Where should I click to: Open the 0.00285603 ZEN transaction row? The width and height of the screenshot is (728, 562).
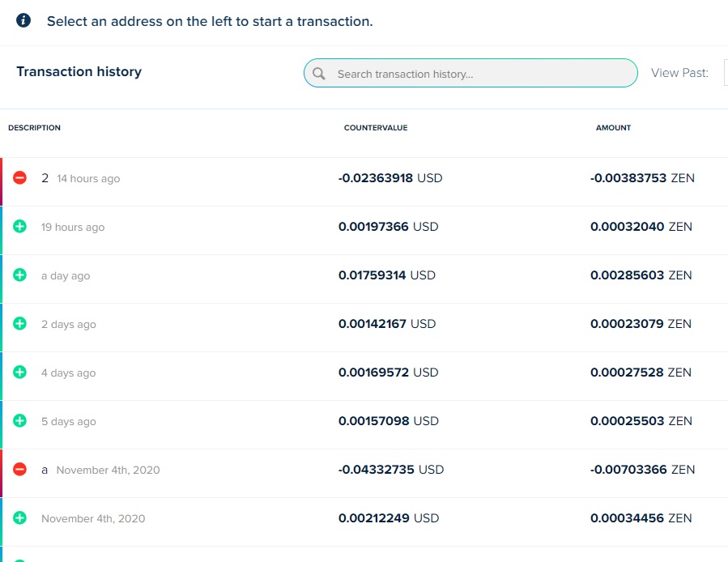pos(641,275)
